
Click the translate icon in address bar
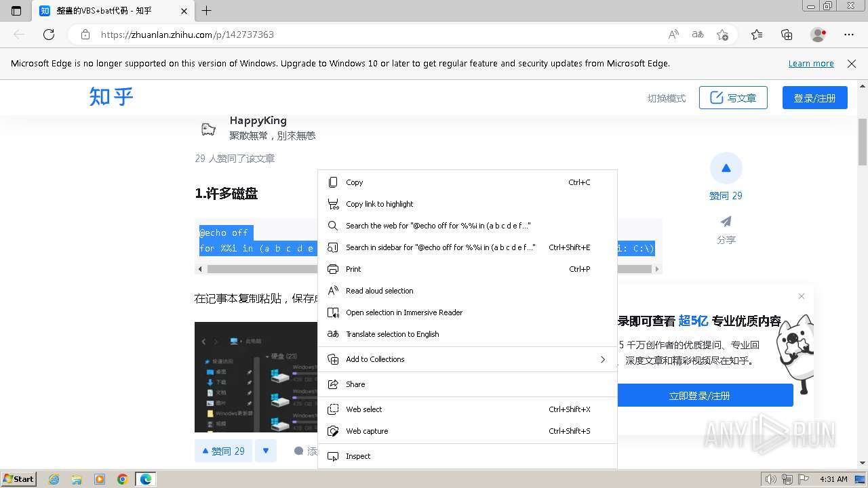[x=698, y=35]
